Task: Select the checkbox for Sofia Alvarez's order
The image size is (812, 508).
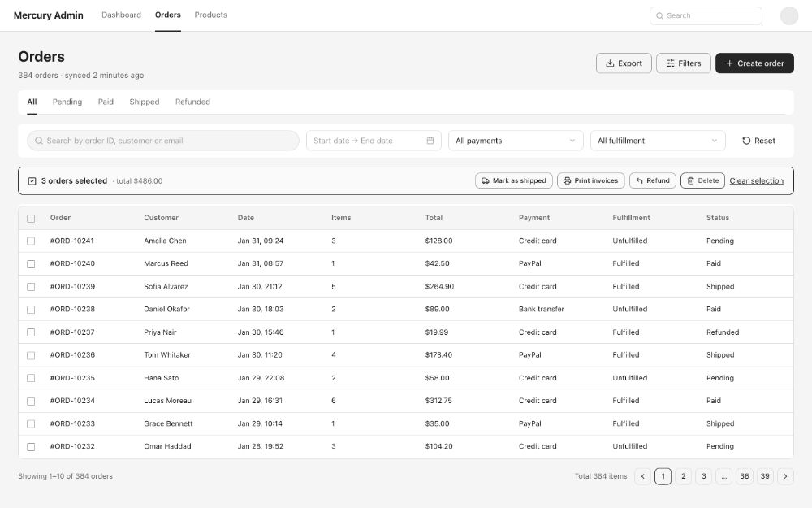Action: [31, 287]
